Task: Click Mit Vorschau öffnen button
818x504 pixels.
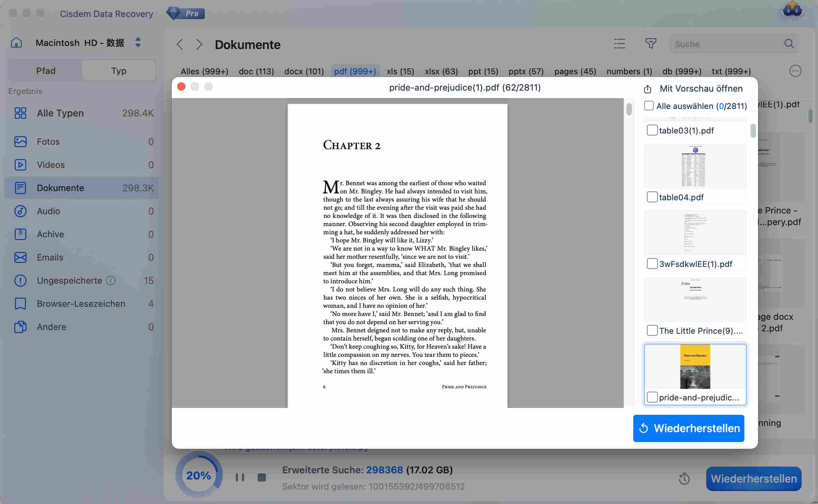Action: tap(701, 89)
